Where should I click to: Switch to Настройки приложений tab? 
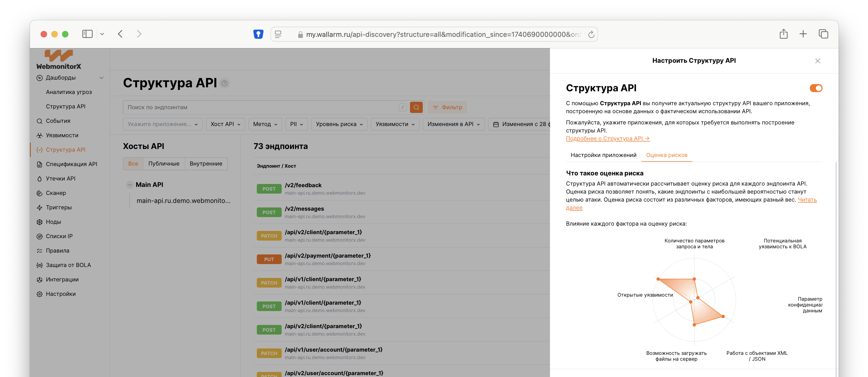click(603, 155)
